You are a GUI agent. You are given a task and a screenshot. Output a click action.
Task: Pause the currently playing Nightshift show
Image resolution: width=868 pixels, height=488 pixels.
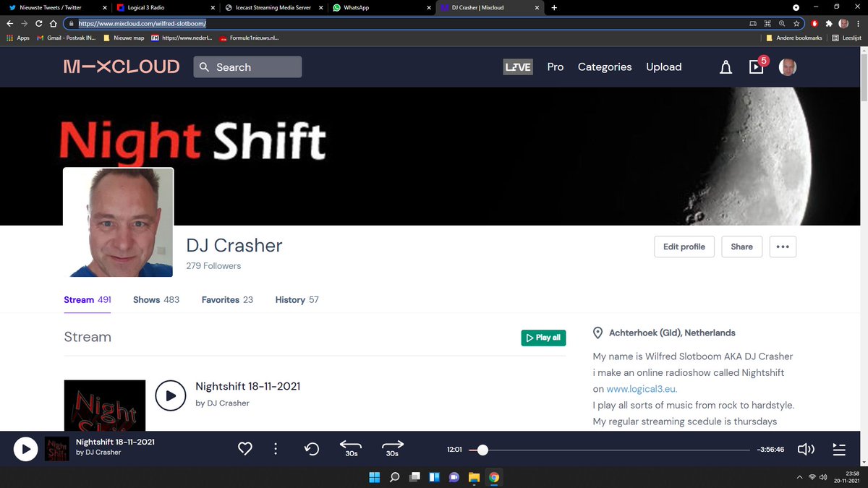click(25, 448)
